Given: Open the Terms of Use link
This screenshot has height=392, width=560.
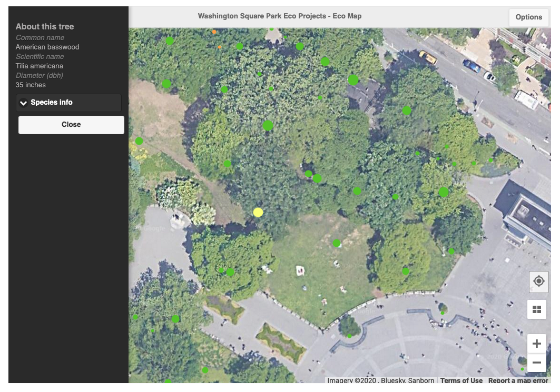Looking at the screenshot, I should [461, 380].
